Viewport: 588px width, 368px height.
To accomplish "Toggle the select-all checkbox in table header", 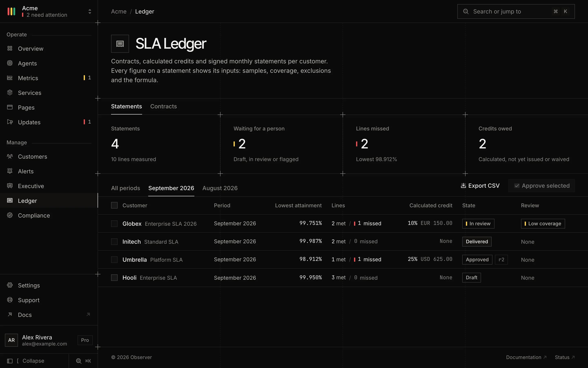I will click(114, 205).
